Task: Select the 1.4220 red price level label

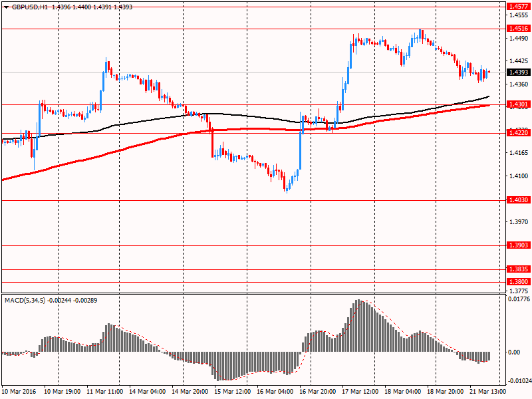Action: (x=519, y=132)
